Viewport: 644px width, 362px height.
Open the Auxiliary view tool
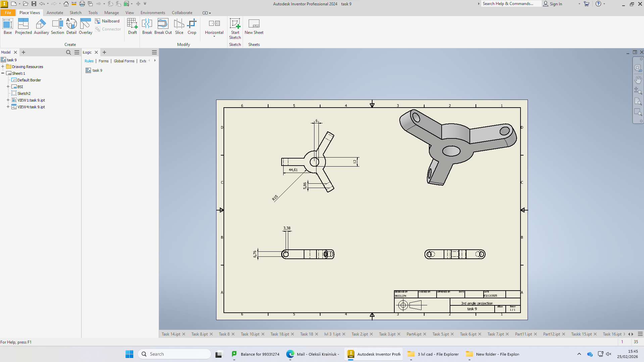41,26
